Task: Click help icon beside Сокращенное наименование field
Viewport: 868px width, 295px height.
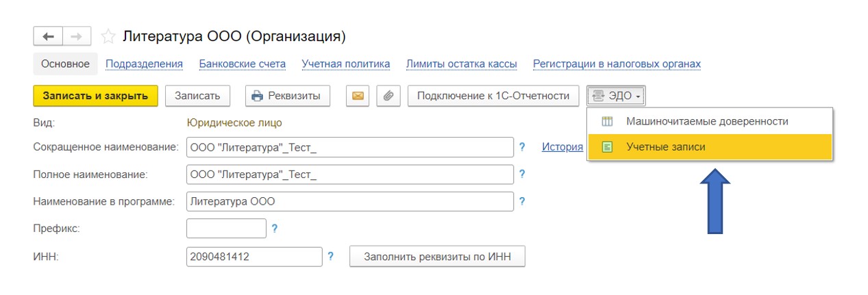Action: tap(522, 147)
